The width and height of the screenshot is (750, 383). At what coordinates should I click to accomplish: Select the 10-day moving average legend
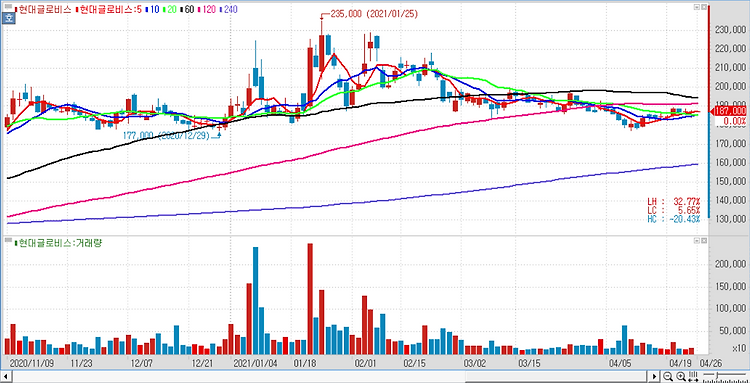154,9
